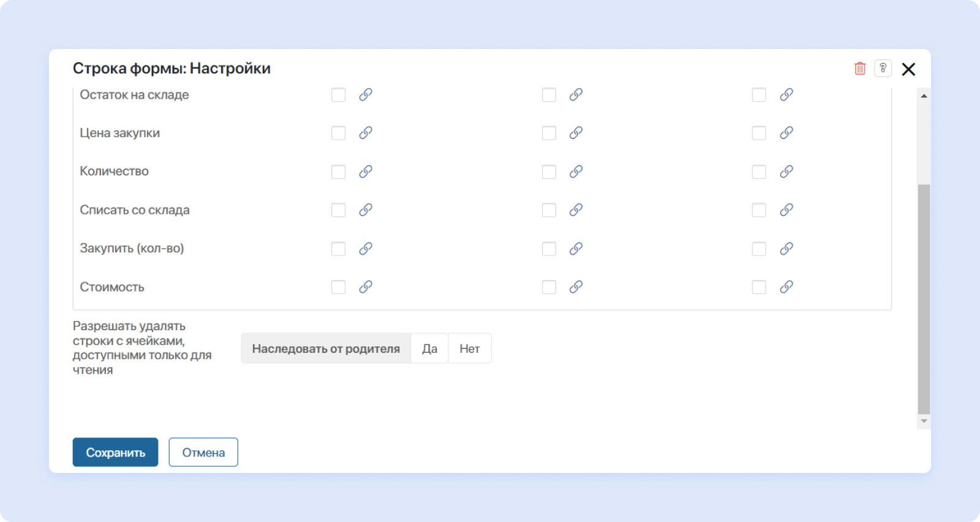Click last link icon in Стоимость row
980x522 pixels.
click(x=786, y=287)
